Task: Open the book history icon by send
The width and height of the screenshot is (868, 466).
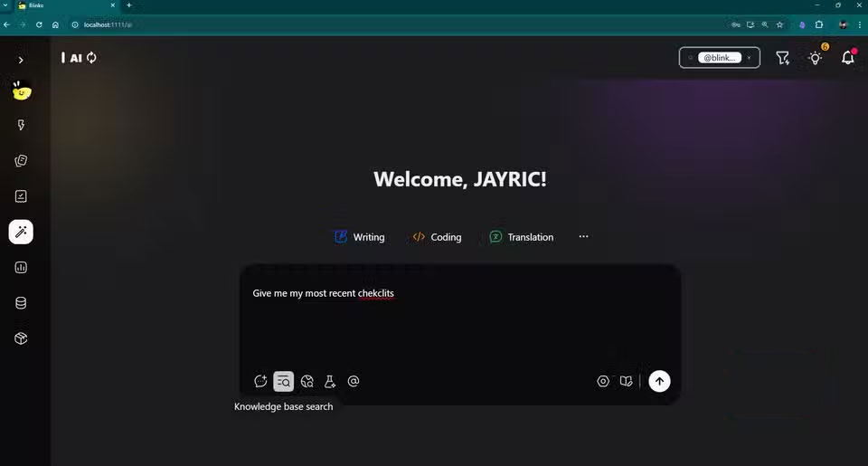Action: tap(626, 381)
